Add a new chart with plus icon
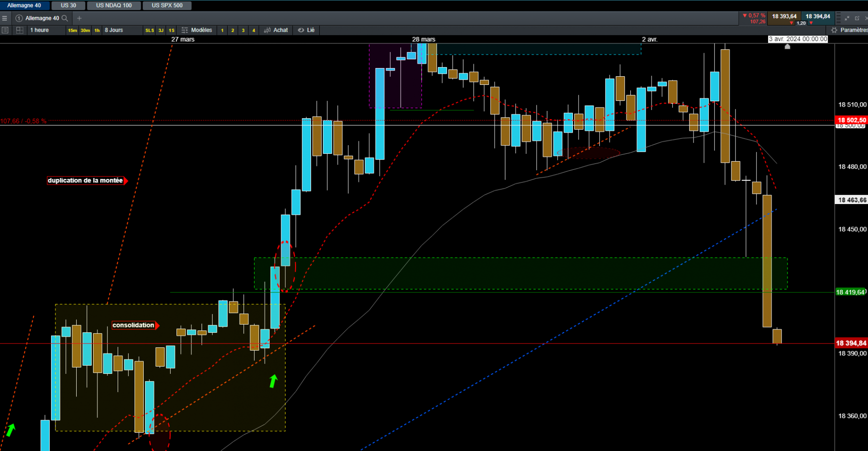 [80, 18]
